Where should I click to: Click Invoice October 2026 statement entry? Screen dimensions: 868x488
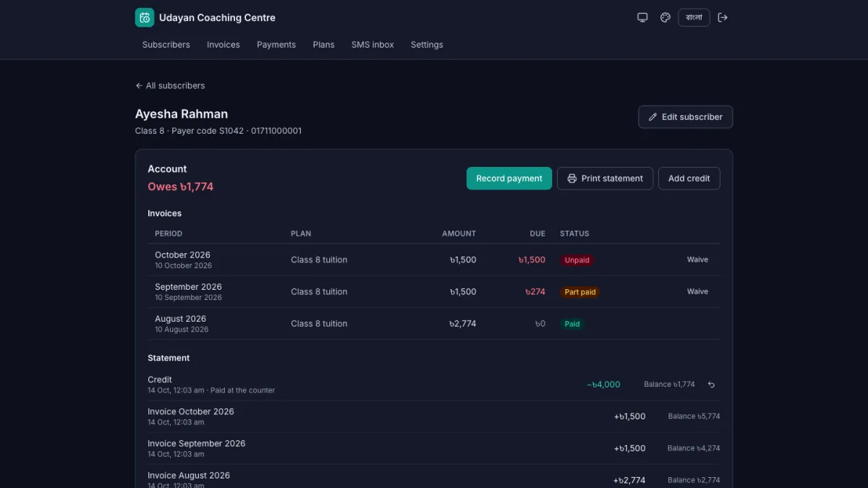point(191,411)
